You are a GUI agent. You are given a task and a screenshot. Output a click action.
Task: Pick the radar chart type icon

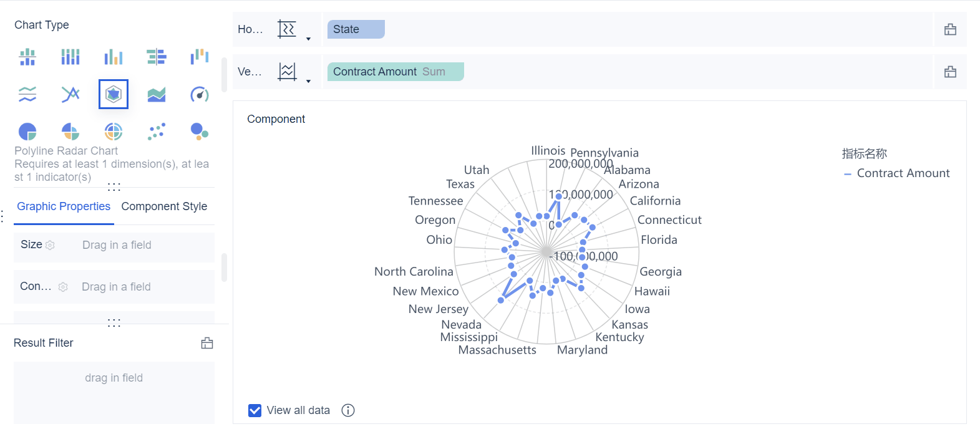click(x=114, y=94)
